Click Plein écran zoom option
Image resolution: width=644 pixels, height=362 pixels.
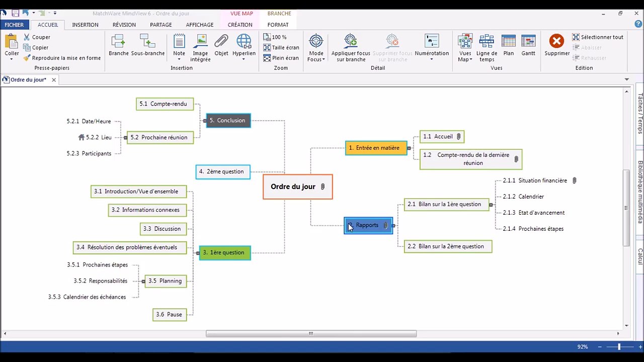[x=281, y=58]
